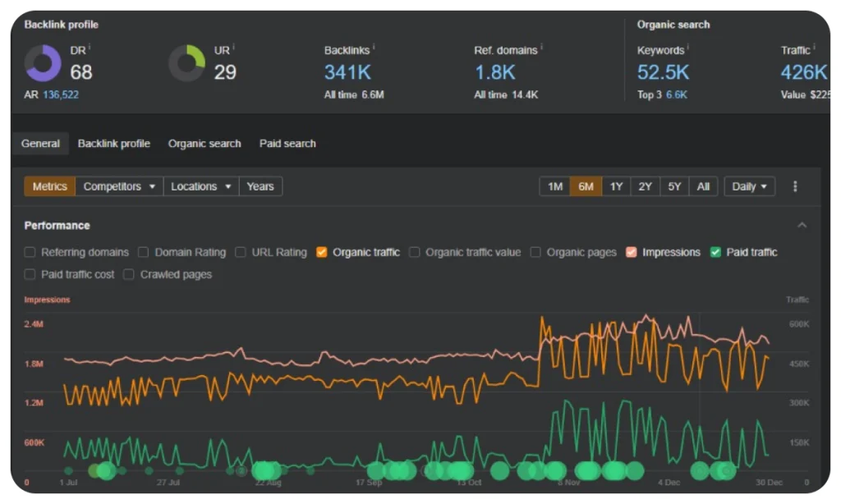The image size is (841, 504).
Task: Expand the Daily interval dropdown
Action: coord(748,186)
